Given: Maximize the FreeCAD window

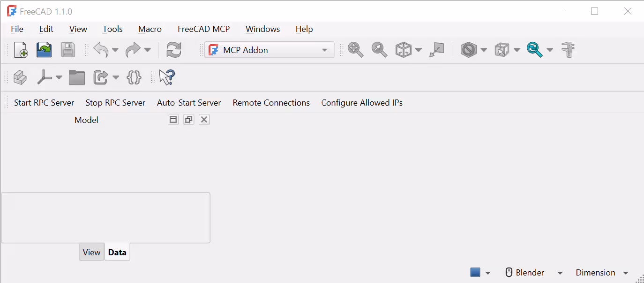Looking at the screenshot, I should pos(594,11).
